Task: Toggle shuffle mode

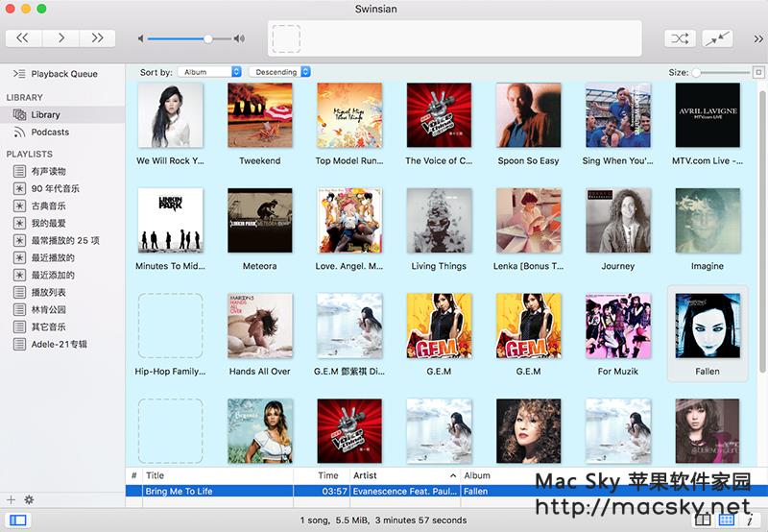Action: pyautogui.click(x=680, y=38)
